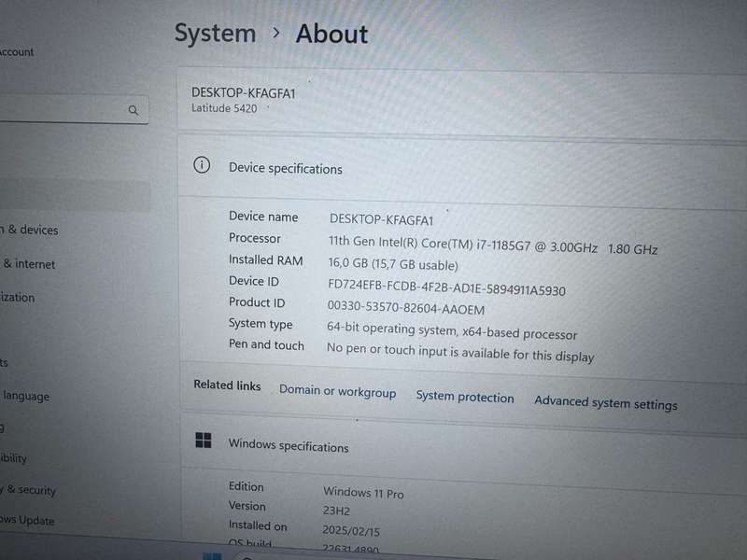747x560 pixels.
Task: Open Personalization sidebar item
Action: click(17, 297)
